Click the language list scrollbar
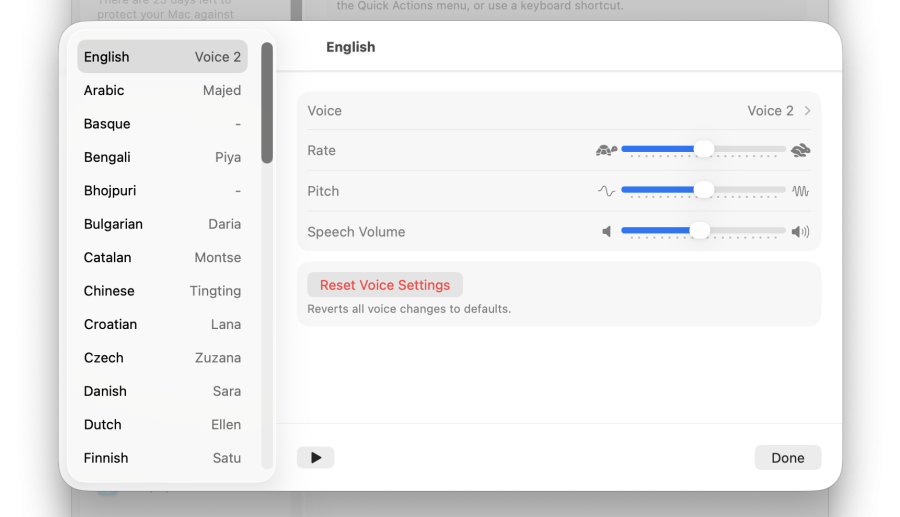The height and width of the screenshot is (517, 900). pyautogui.click(x=266, y=103)
